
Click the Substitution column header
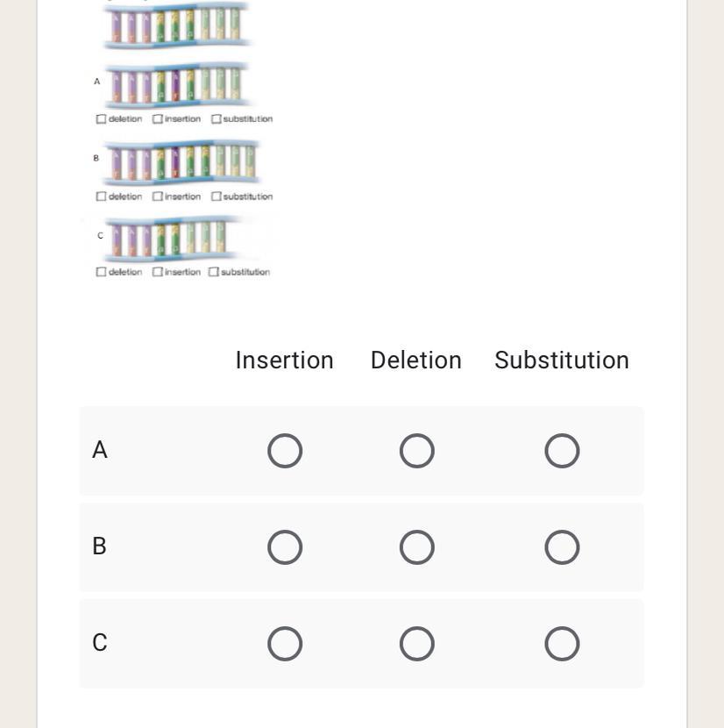(562, 360)
